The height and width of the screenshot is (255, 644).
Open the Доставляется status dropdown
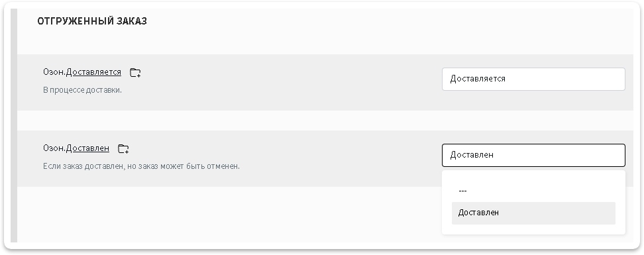[533, 79]
